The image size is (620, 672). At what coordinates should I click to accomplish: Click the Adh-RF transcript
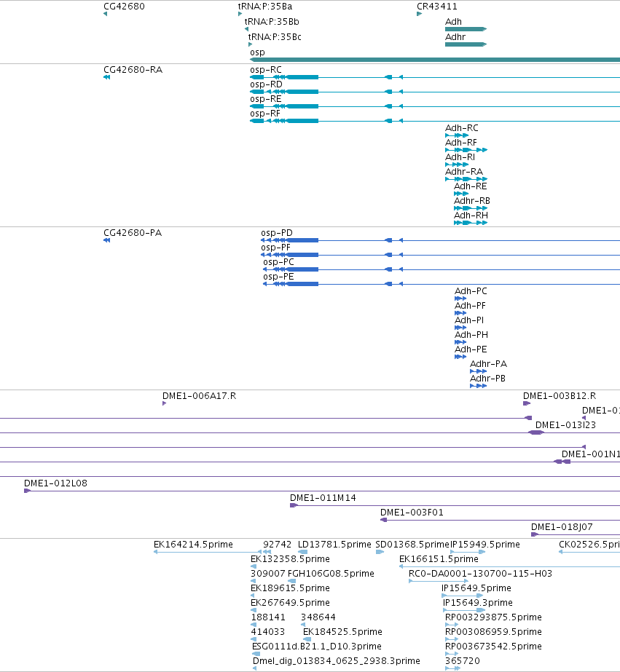point(466,150)
